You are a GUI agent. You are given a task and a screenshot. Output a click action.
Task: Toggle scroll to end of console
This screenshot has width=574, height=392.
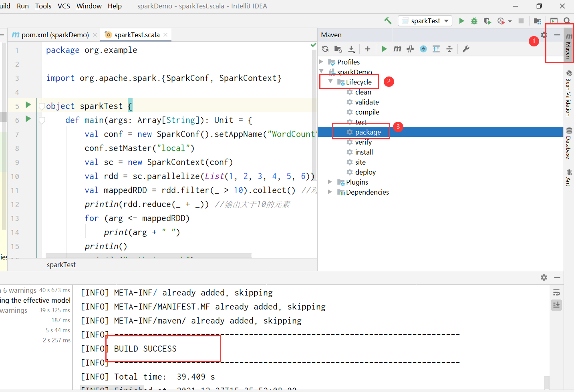tap(556, 305)
